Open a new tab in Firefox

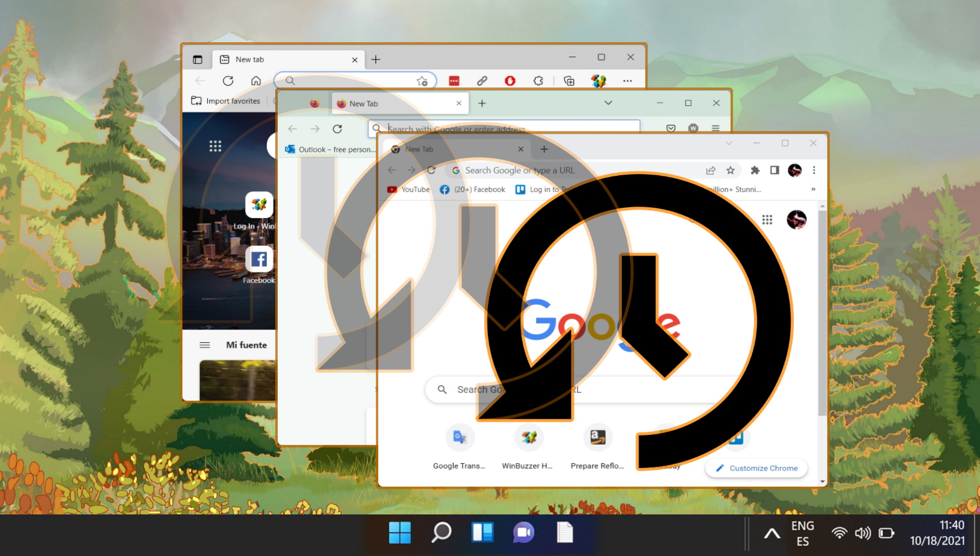point(482,104)
